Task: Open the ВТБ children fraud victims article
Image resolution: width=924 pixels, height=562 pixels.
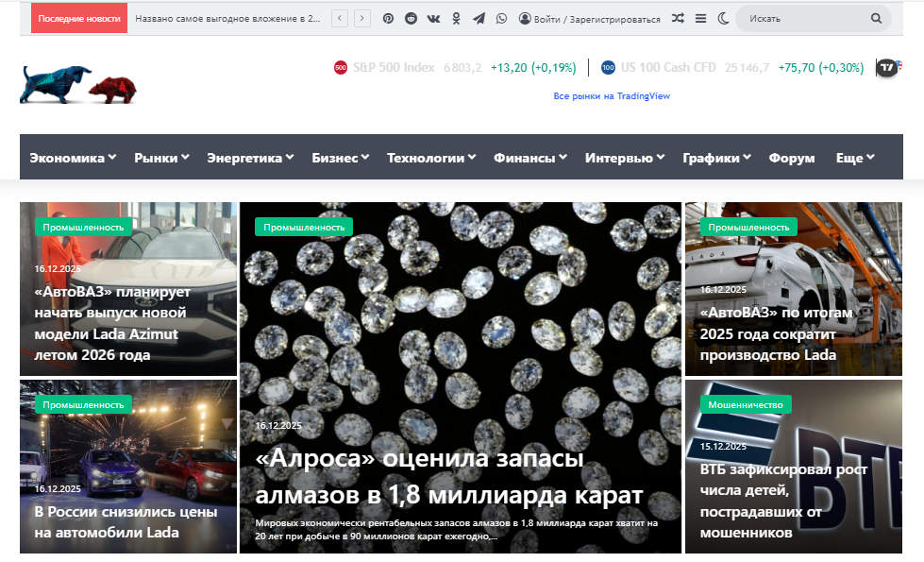Action: (x=783, y=501)
